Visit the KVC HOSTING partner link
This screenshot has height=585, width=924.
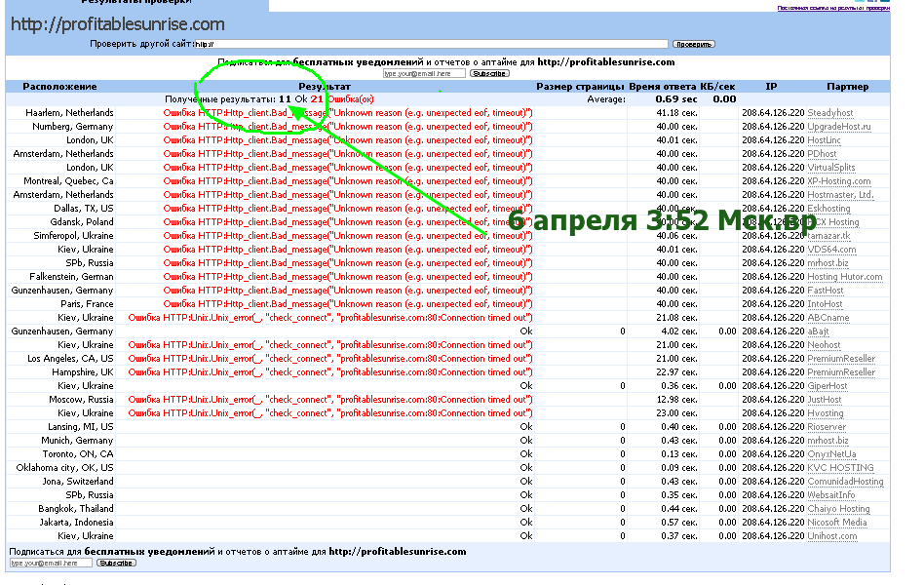tap(840, 468)
